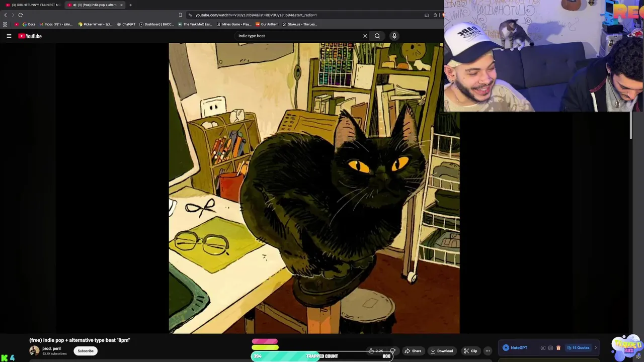Open the Picker Wheel bookmark

pos(95,24)
